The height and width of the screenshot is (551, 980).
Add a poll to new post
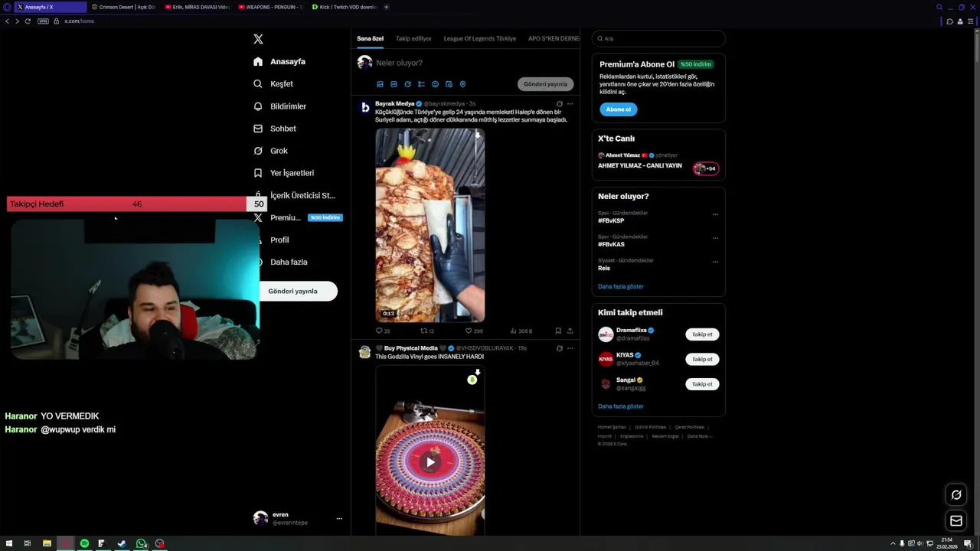coord(421,84)
